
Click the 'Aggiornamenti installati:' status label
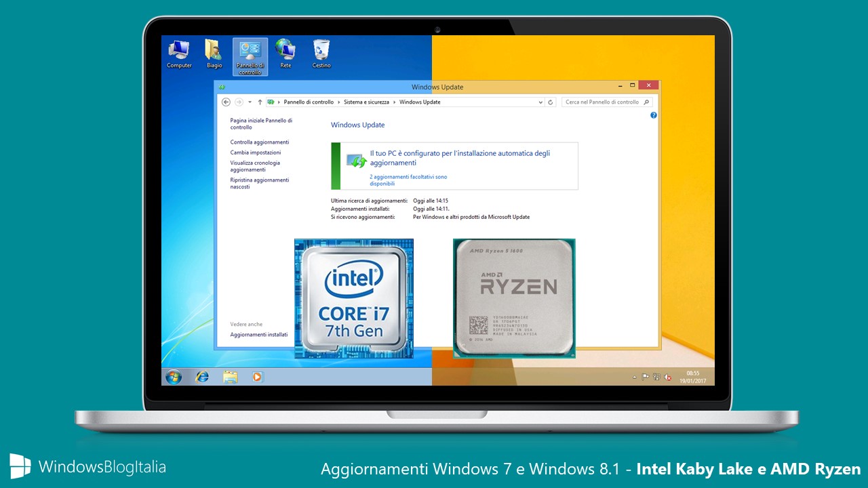pyautogui.click(x=361, y=209)
